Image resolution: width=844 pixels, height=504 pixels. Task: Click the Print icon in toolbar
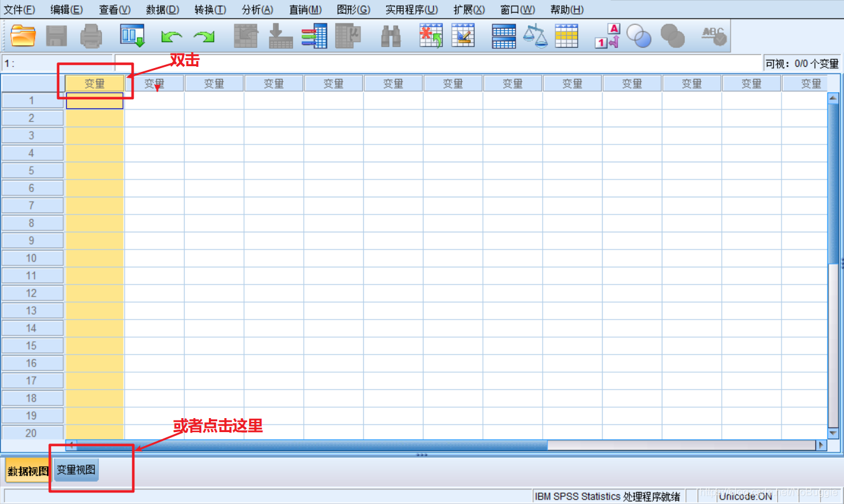tap(91, 36)
